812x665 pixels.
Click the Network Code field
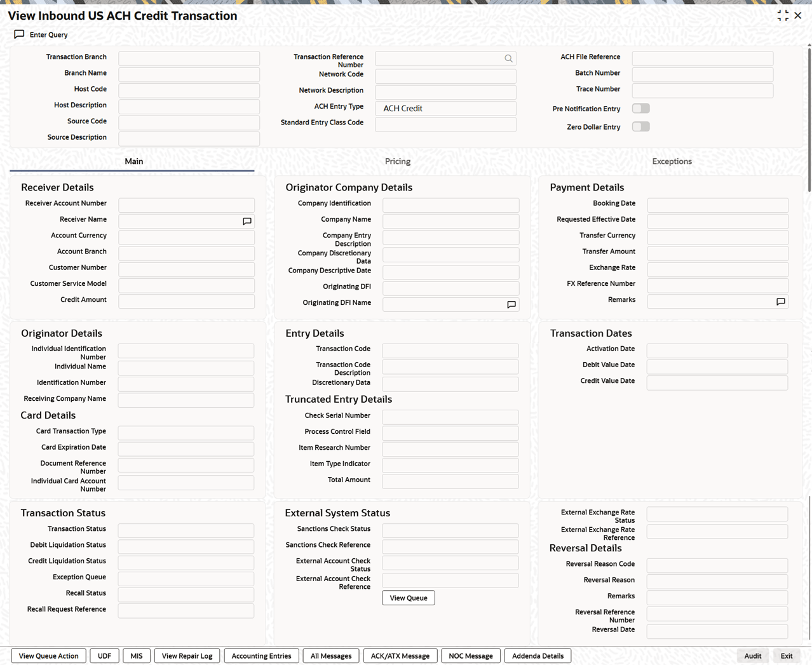tap(445, 76)
